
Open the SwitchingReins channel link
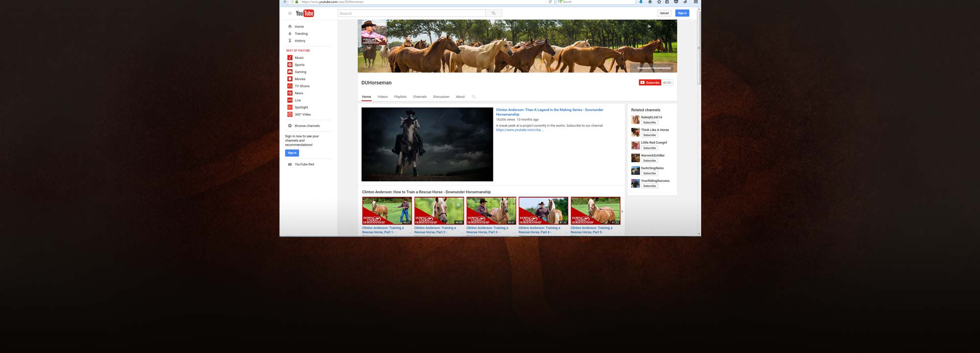tap(652, 168)
